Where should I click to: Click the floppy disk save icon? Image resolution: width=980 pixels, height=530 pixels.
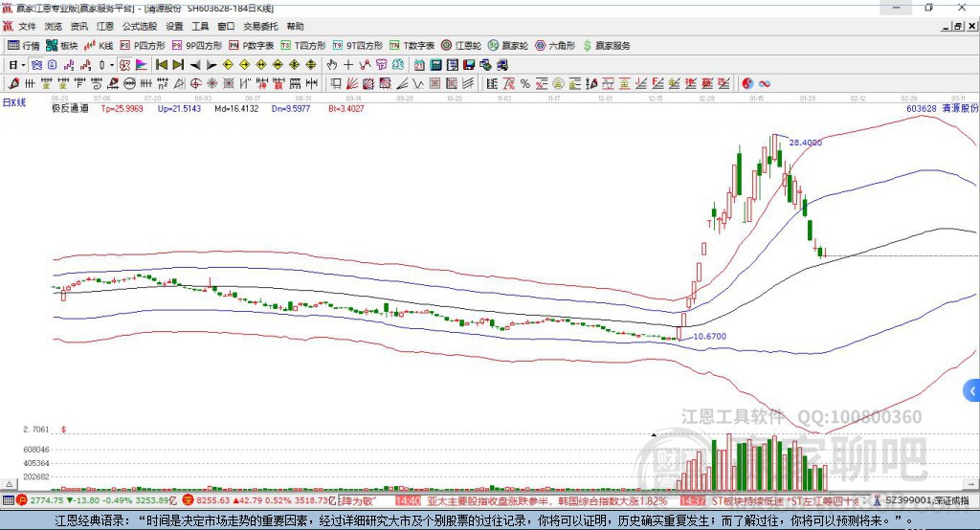[469, 65]
